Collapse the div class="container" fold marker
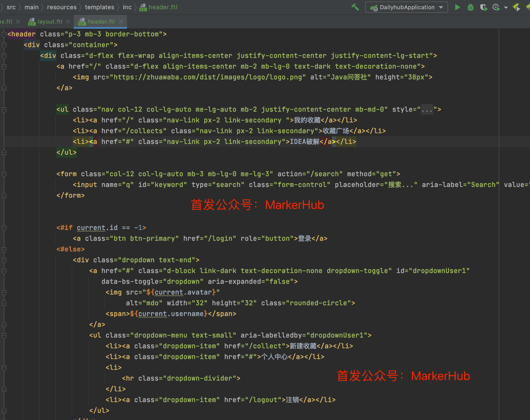Image resolution: width=530 pixels, height=420 pixels. pyautogui.click(x=4, y=45)
